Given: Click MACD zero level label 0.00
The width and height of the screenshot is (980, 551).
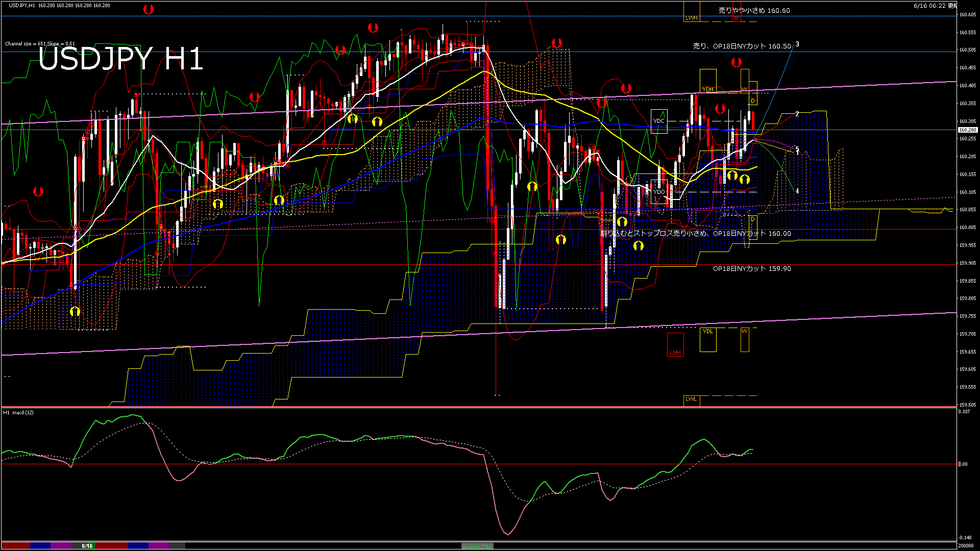Looking at the screenshot, I should (963, 464).
